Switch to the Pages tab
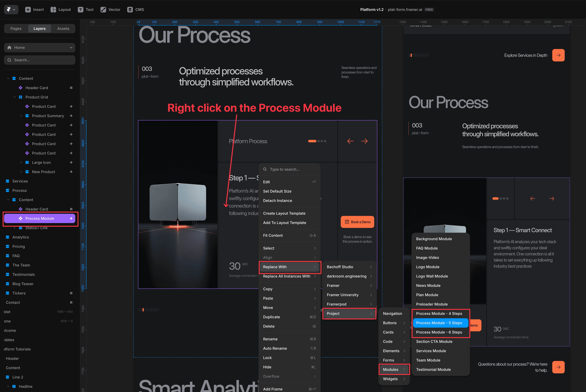586x392 pixels. pyautogui.click(x=16, y=28)
